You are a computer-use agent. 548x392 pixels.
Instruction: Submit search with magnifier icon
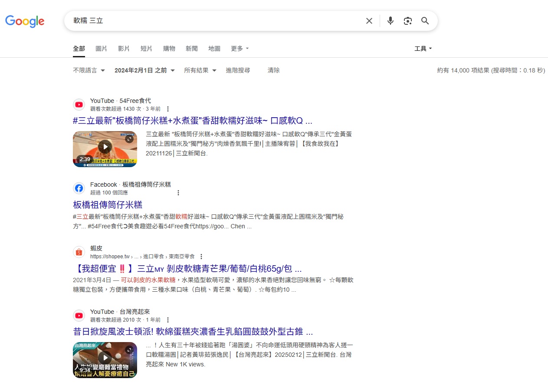[x=425, y=21]
